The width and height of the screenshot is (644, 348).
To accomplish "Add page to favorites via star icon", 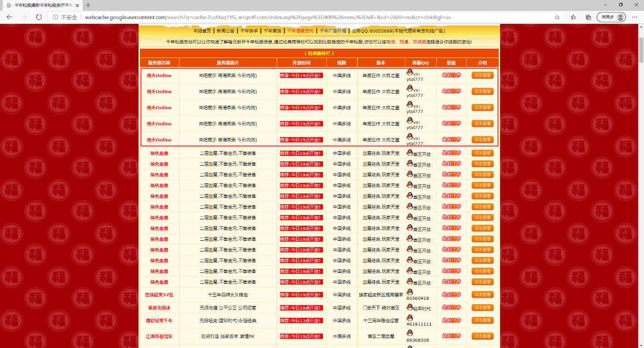I will click(x=557, y=17).
